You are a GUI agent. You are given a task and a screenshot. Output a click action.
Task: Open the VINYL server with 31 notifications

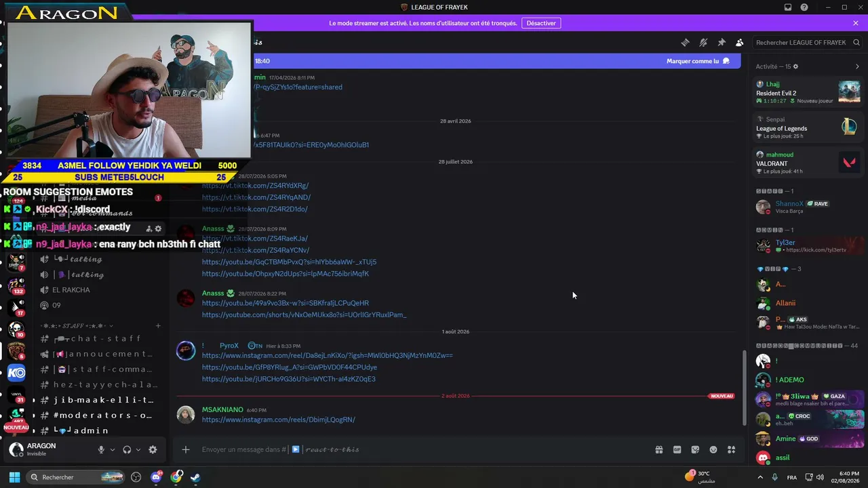(16, 395)
